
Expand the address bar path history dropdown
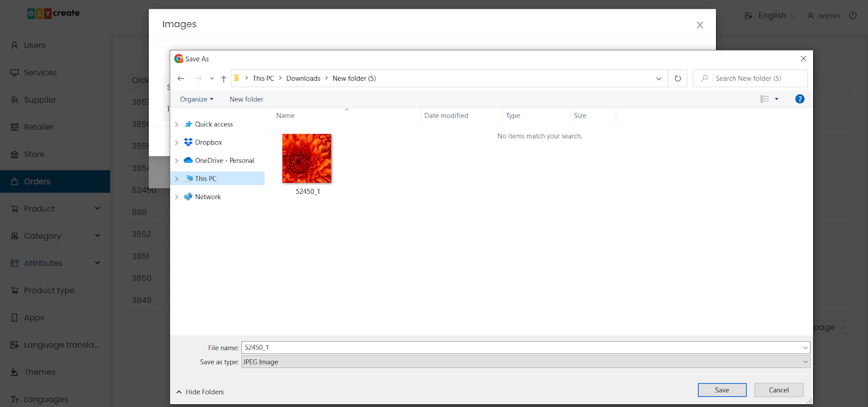click(659, 79)
